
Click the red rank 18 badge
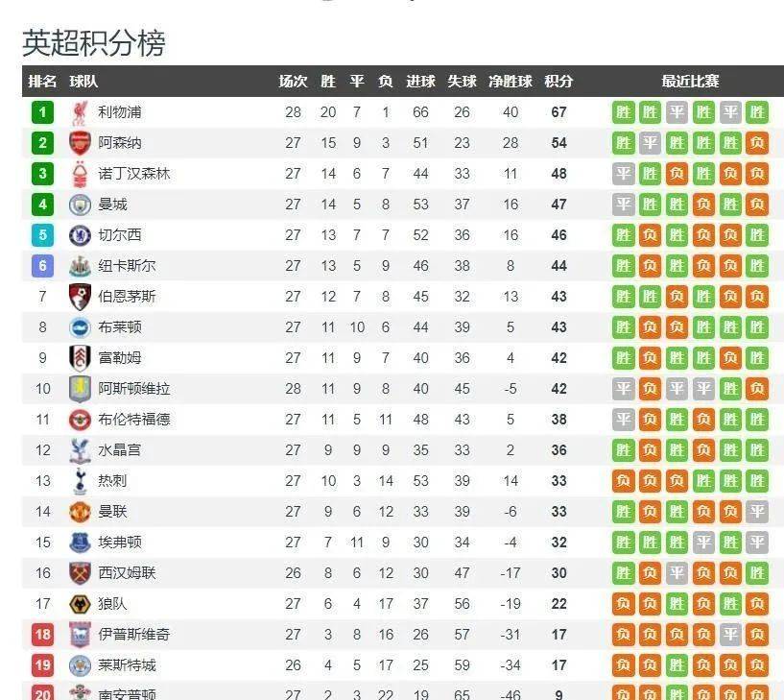point(42,635)
